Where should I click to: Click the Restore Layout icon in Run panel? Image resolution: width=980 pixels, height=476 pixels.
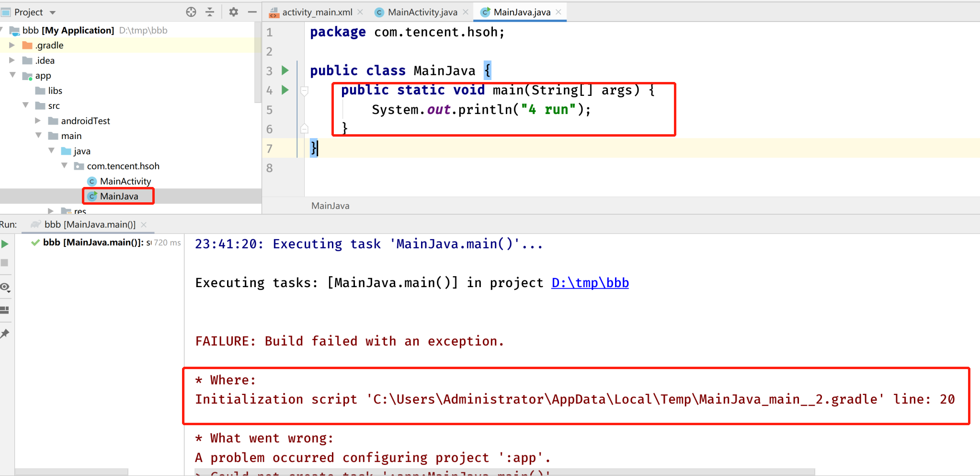pyautogui.click(x=5, y=310)
